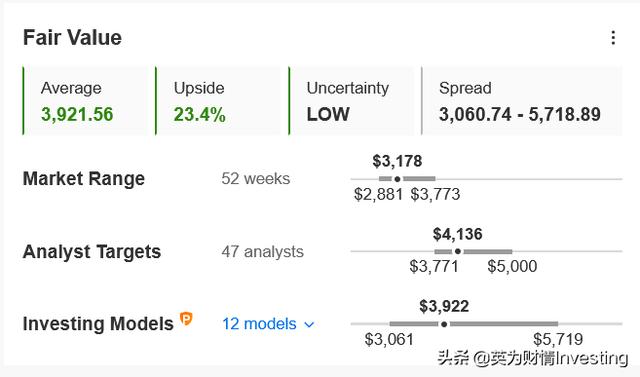Click the orange Pro badge icon
640x377 pixels.
coord(186,319)
